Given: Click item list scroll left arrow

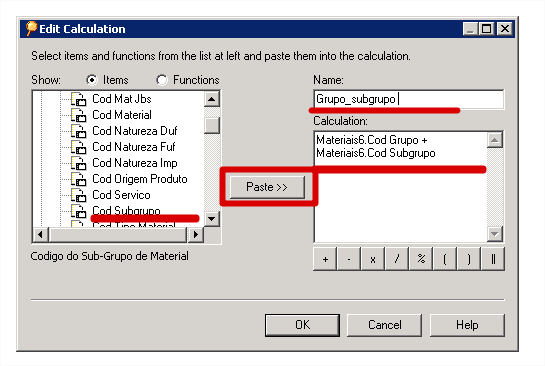Looking at the screenshot, I should 41,235.
